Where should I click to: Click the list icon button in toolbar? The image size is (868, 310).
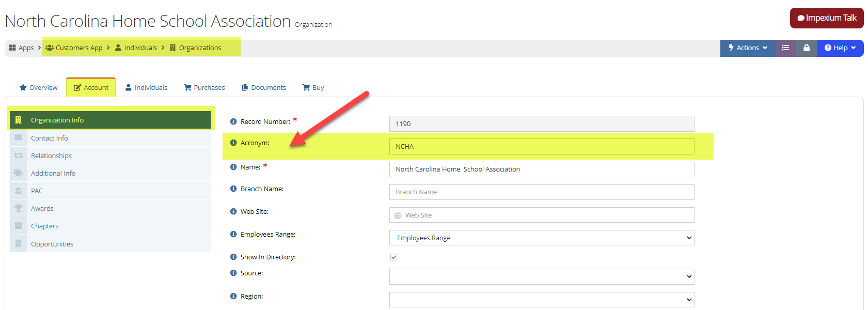[x=785, y=48]
